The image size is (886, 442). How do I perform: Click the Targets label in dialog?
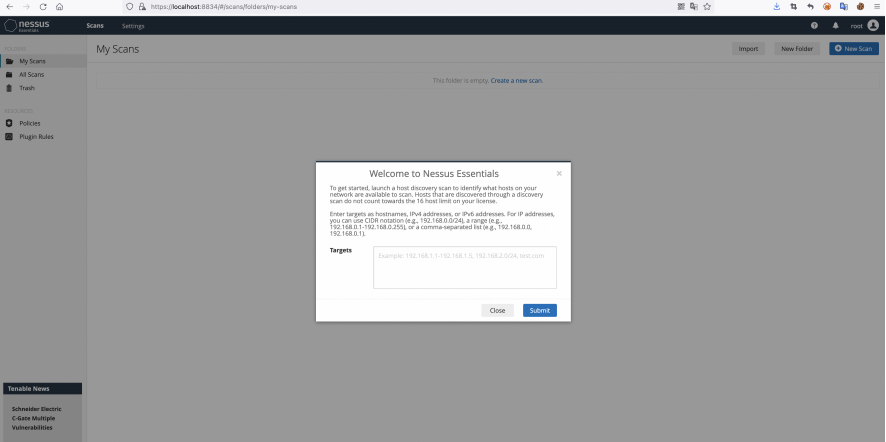pos(341,250)
